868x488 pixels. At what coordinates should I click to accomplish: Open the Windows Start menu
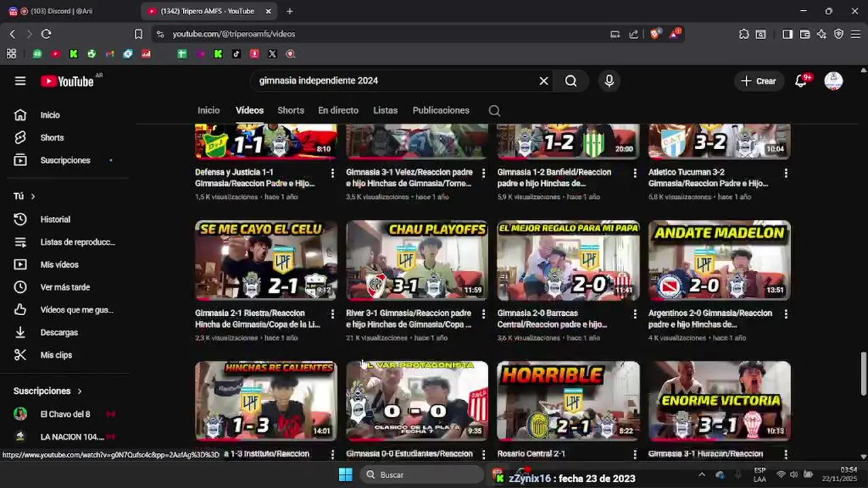(345, 474)
